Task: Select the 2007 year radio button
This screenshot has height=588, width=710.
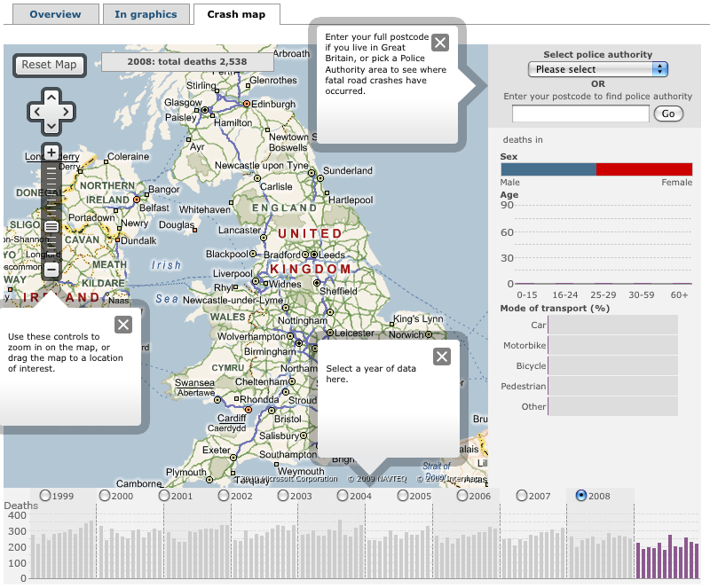Action: pos(522,495)
